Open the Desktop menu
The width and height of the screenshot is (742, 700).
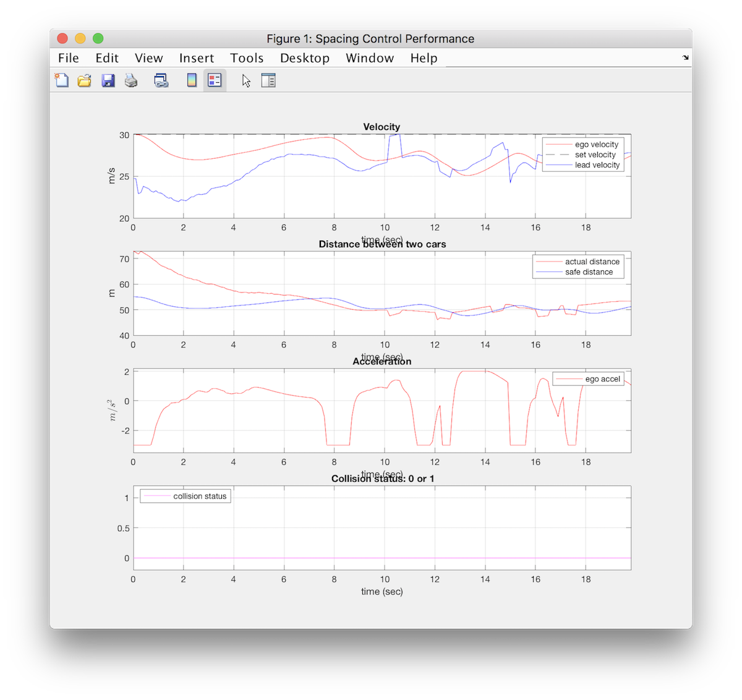coord(305,58)
